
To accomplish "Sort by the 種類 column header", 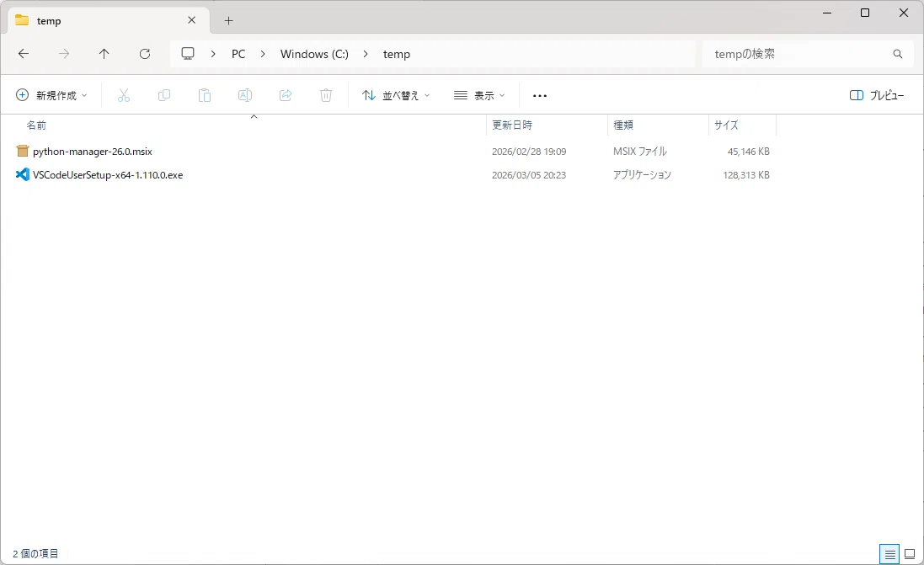I will point(623,125).
